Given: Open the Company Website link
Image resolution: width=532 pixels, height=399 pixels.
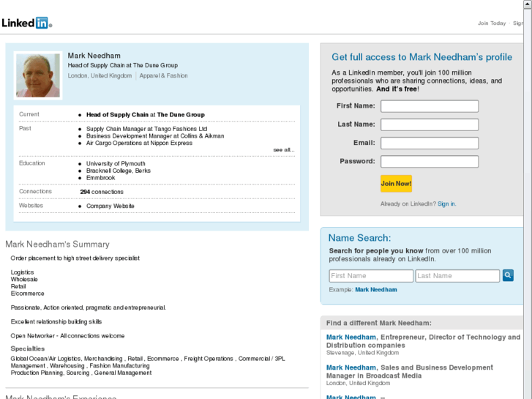Looking at the screenshot, I should click(110, 206).
